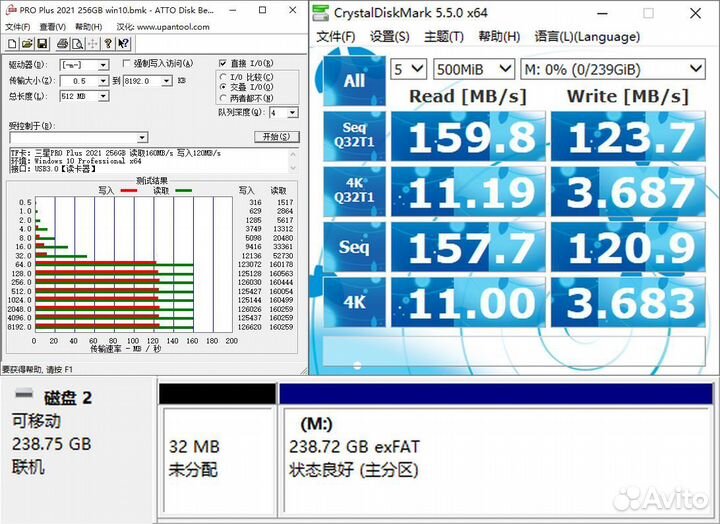Select the 两者都不 radio button
The width and height of the screenshot is (720, 524).
[x=223, y=97]
